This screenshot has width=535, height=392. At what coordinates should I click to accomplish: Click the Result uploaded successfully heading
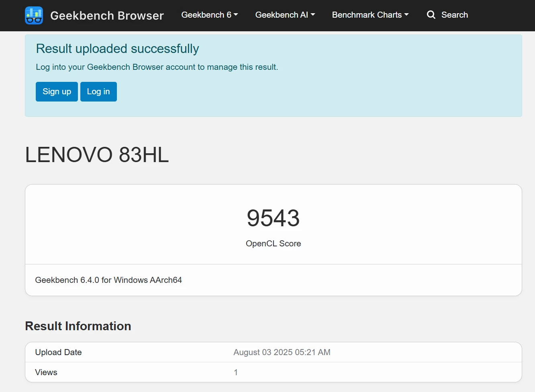[x=117, y=49]
